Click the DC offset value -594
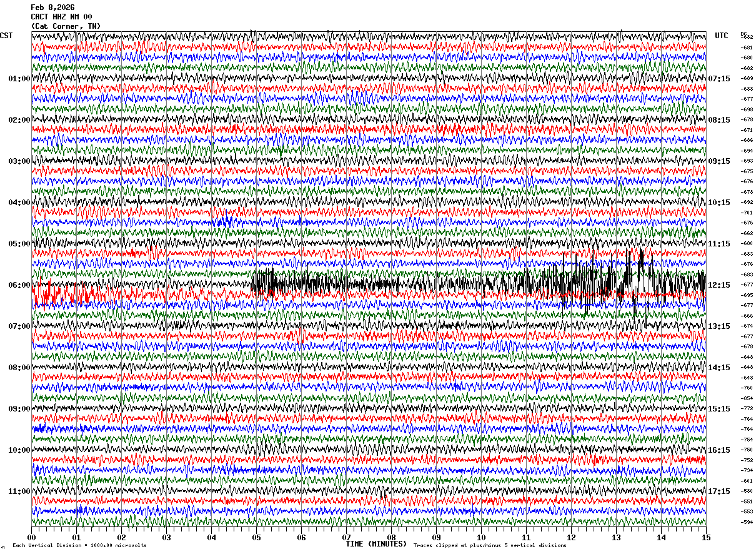Viewport: 756px width, 554px height. pos(747,522)
